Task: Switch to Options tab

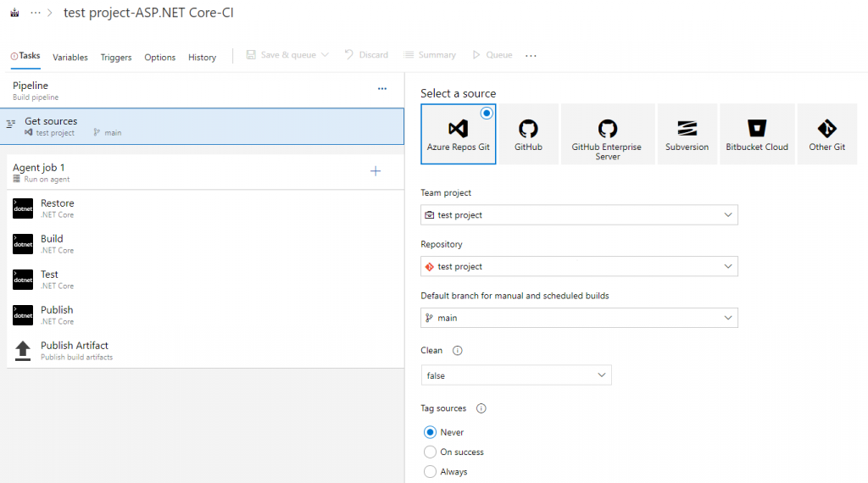Action: coord(160,57)
